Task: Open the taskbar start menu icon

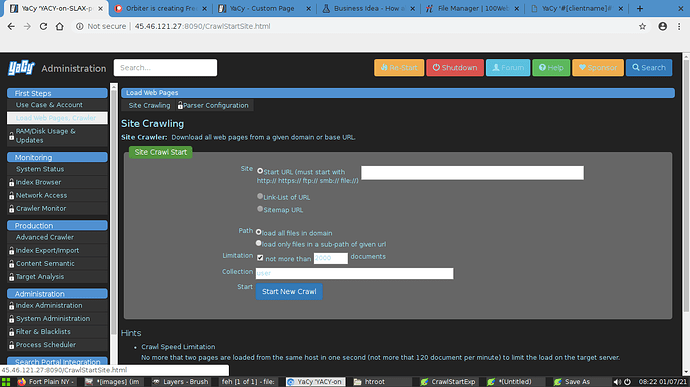Action: coord(6,382)
